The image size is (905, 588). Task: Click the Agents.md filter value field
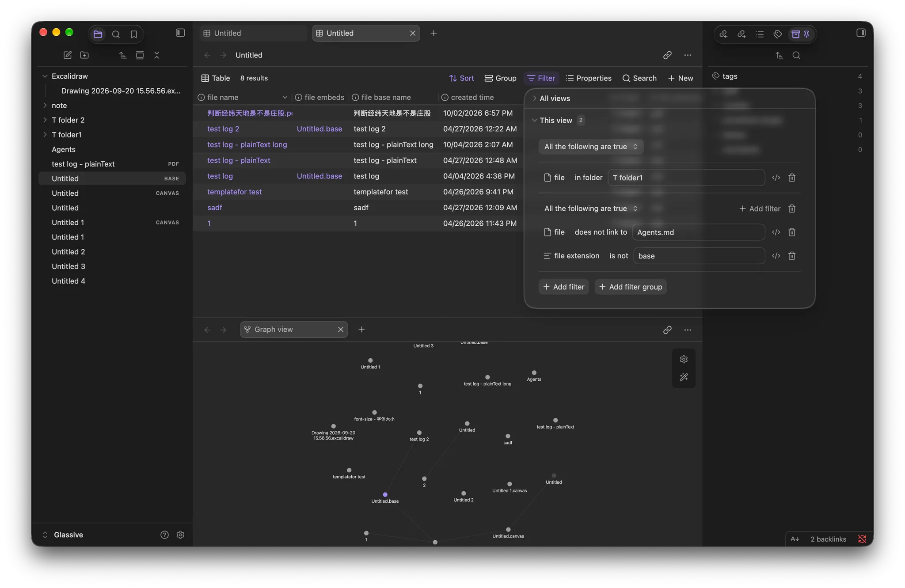[x=698, y=232]
